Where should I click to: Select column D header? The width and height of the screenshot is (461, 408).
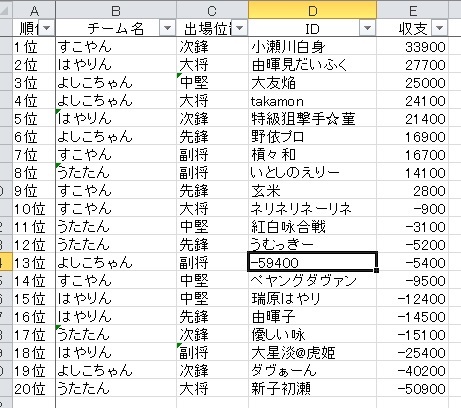coord(312,10)
